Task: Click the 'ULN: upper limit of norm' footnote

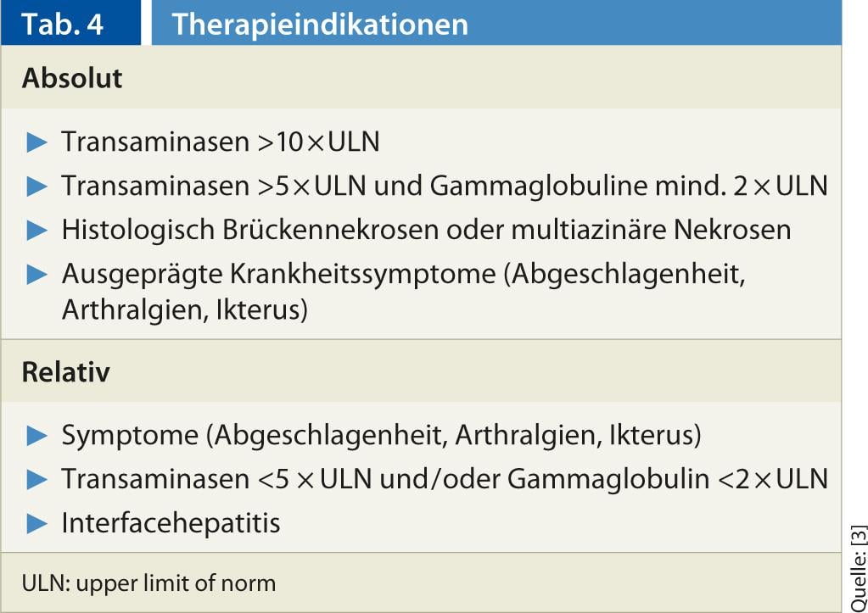Action: (148, 583)
